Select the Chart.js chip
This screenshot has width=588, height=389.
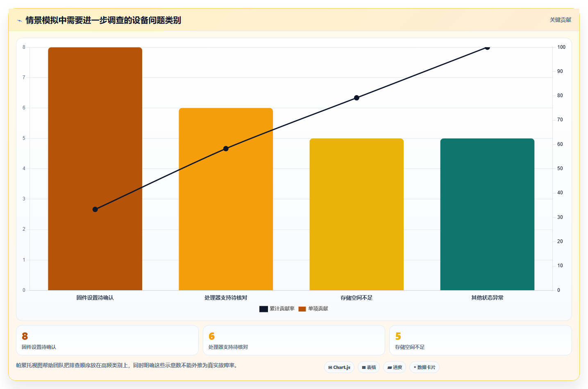tap(339, 367)
